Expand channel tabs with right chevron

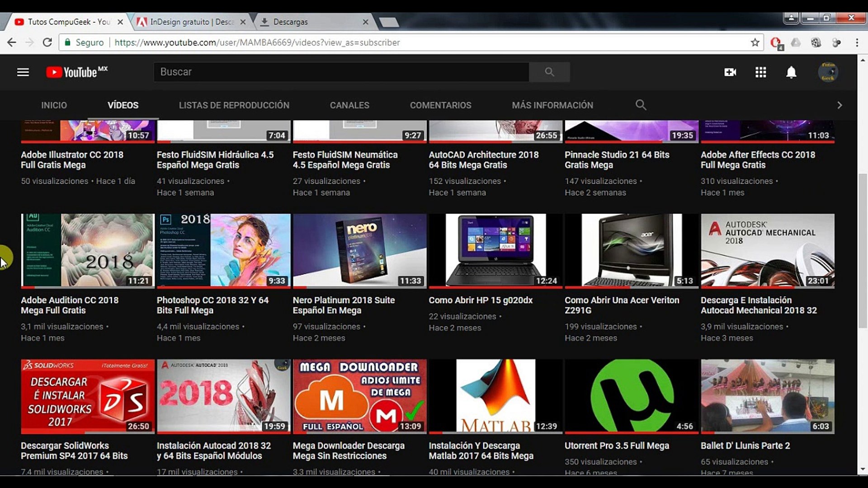840,105
